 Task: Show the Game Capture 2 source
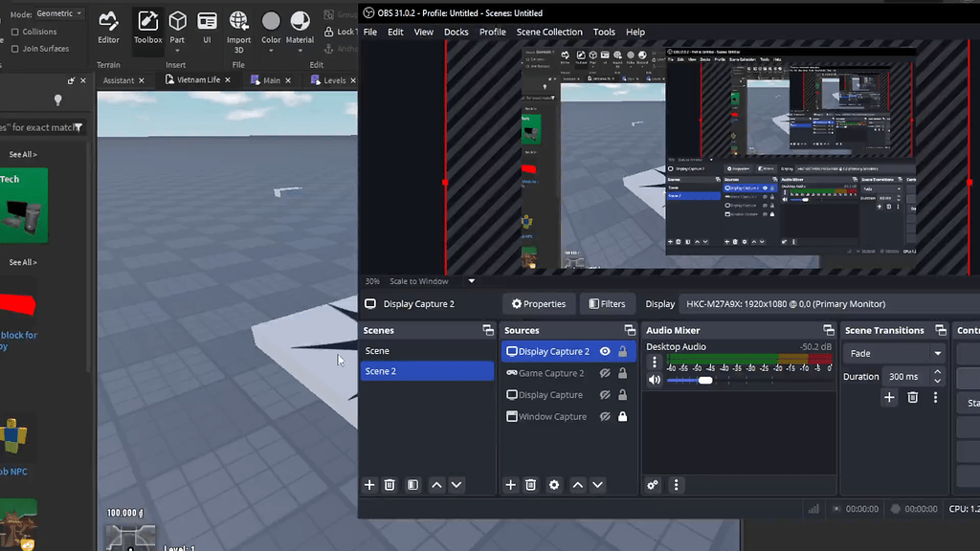(605, 373)
